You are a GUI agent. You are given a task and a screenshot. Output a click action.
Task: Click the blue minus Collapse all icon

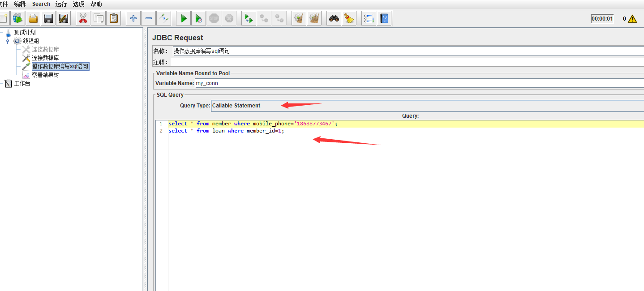pyautogui.click(x=149, y=18)
